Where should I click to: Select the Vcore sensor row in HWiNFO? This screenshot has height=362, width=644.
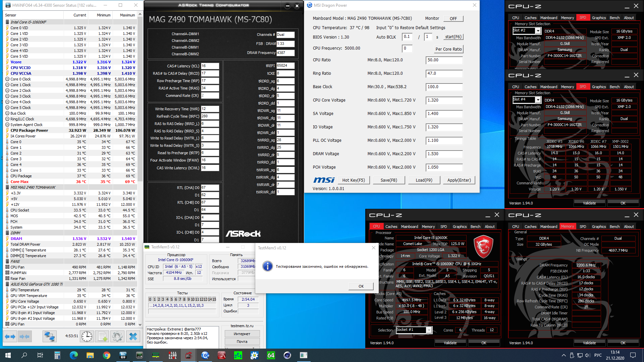pos(70,62)
